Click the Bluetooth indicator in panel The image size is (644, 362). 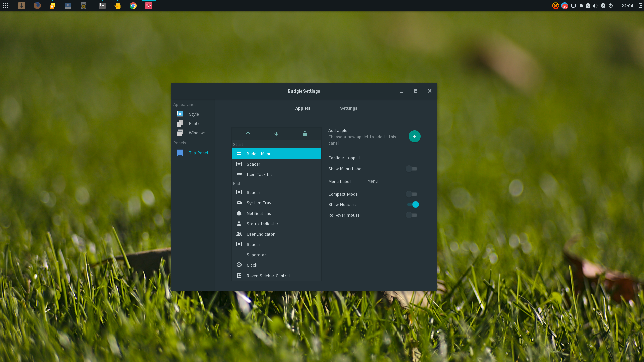[603, 6]
